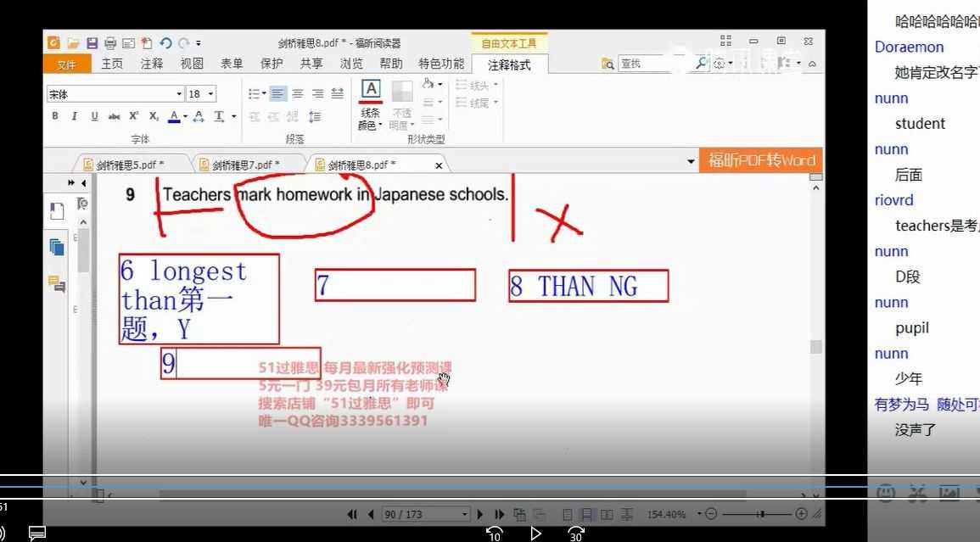The image size is (980, 542).
Task: Center align the text
Action: pyautogui.click(x=298, y=94)
